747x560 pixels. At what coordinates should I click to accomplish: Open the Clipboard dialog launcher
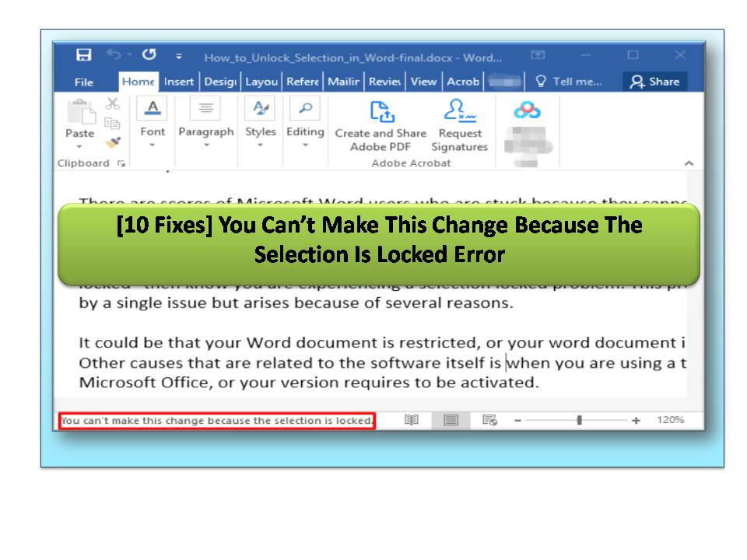click(x=121, y=163)
